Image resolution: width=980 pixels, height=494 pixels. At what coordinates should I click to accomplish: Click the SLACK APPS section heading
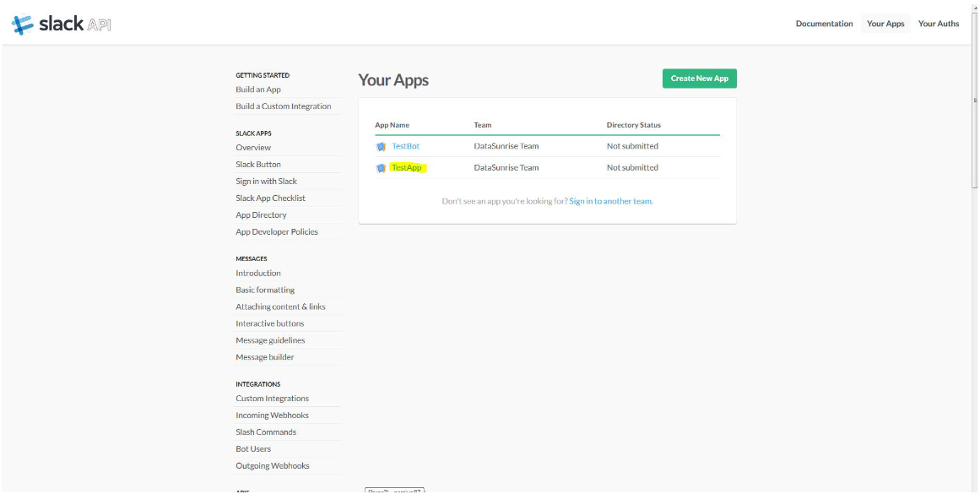[x=254, y=133]
